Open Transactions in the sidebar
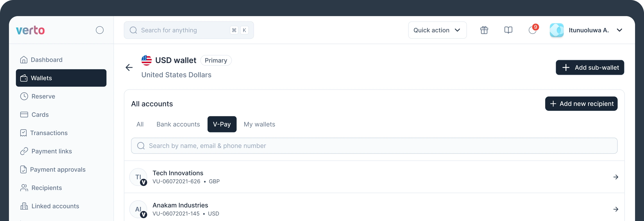The width and height of the screenshot is (644, 221). (x=61, y=133)
